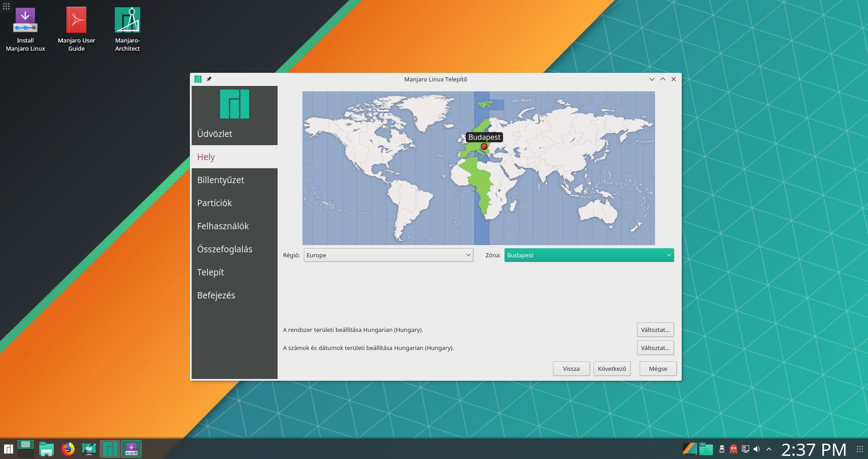Launch the Manjaro-Architect desktop icon

(x=127, y=30)
